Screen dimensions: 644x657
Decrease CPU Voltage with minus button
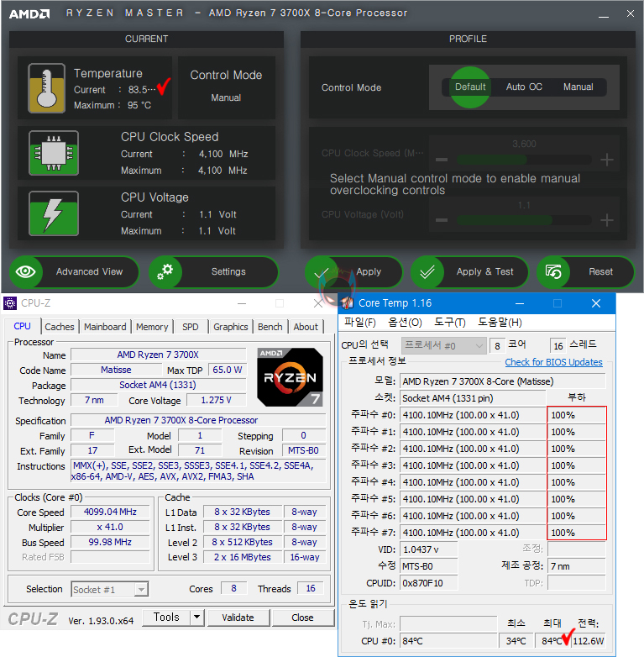click(442, 220)
